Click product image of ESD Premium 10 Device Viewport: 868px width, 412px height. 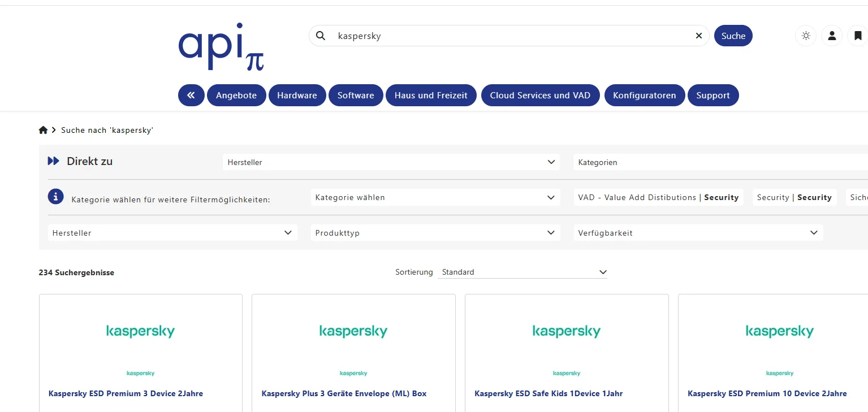780,331
